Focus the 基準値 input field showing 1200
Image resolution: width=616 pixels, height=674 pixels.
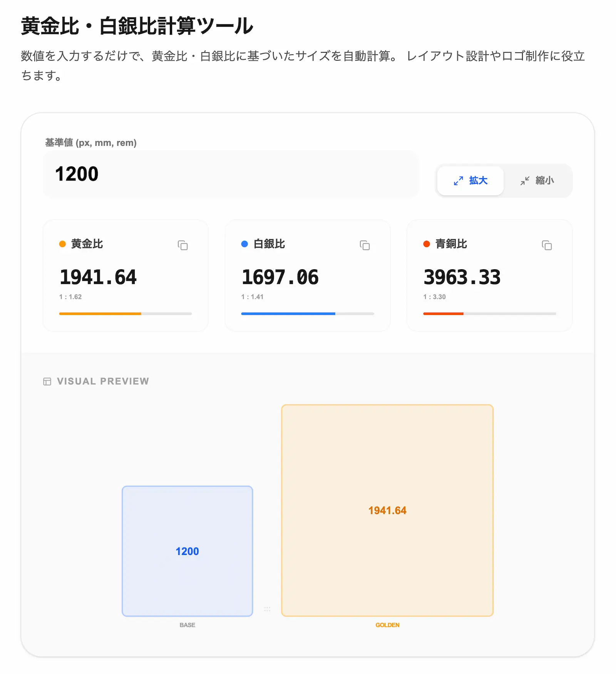[231, 174]
